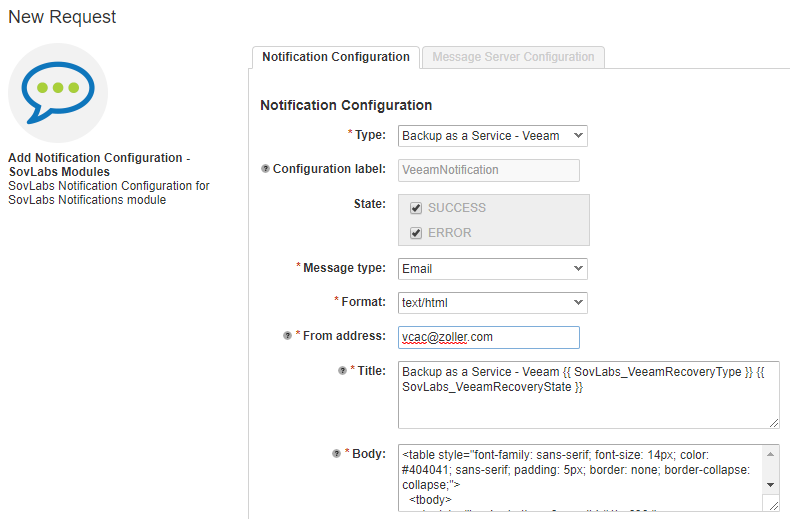This screenshot has width=790, height=519.
Task: Click the SovLabs chat bubble icon
Action: tap(58, 93)
